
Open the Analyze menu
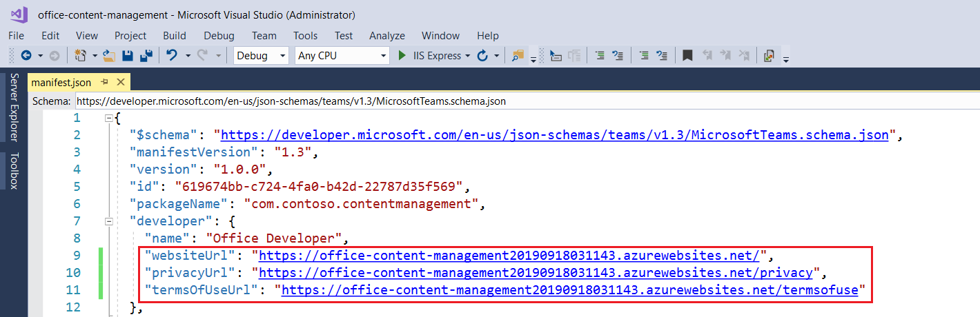coord(387,36)
